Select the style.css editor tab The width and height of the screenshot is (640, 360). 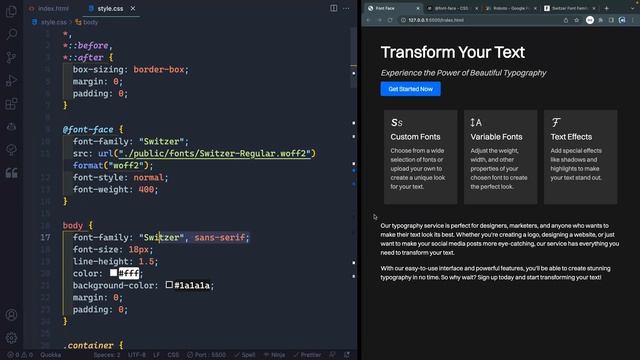click(110, 8)
